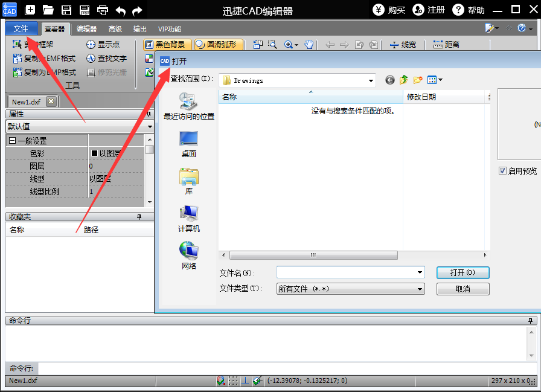Open the 文件 menu
Screen dimensions: 541x392
(x=21, y=28)
